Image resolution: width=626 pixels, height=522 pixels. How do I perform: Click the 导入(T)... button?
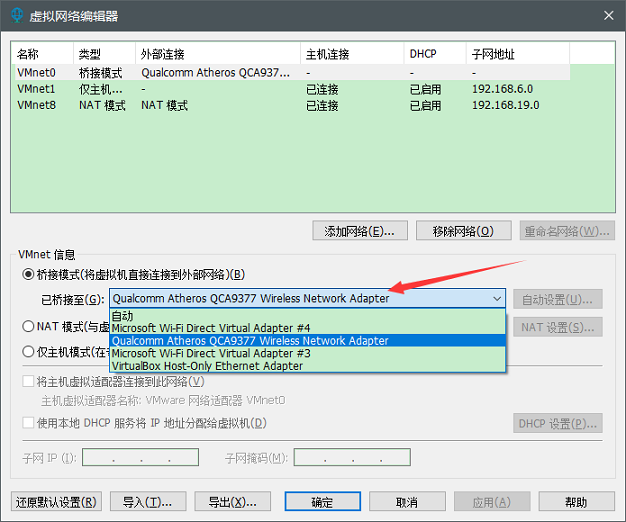click(x=148, y=502)
